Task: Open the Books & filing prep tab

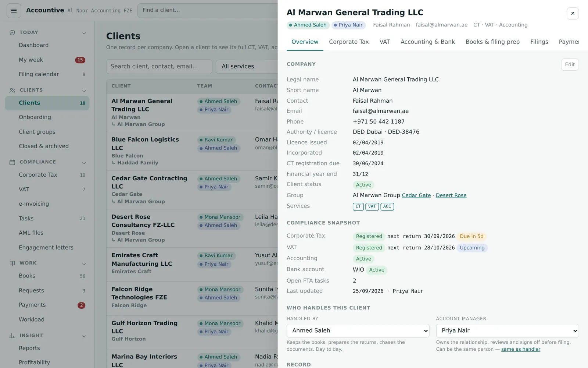Action: (x=492, y=42)
